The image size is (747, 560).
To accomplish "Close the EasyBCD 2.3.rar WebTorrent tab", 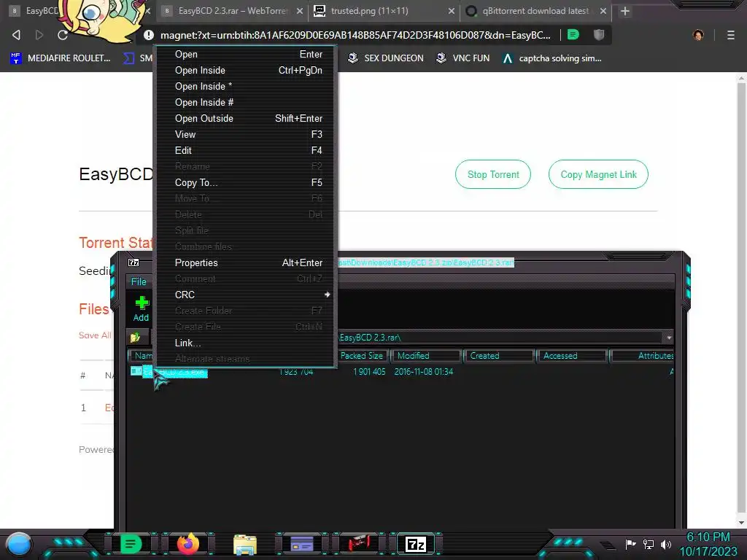I will coord(300,11).
